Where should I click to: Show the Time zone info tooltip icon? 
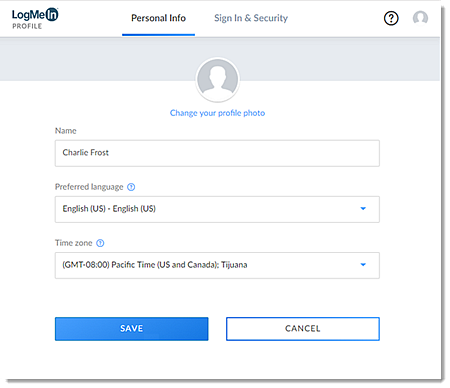click(100, 243)
